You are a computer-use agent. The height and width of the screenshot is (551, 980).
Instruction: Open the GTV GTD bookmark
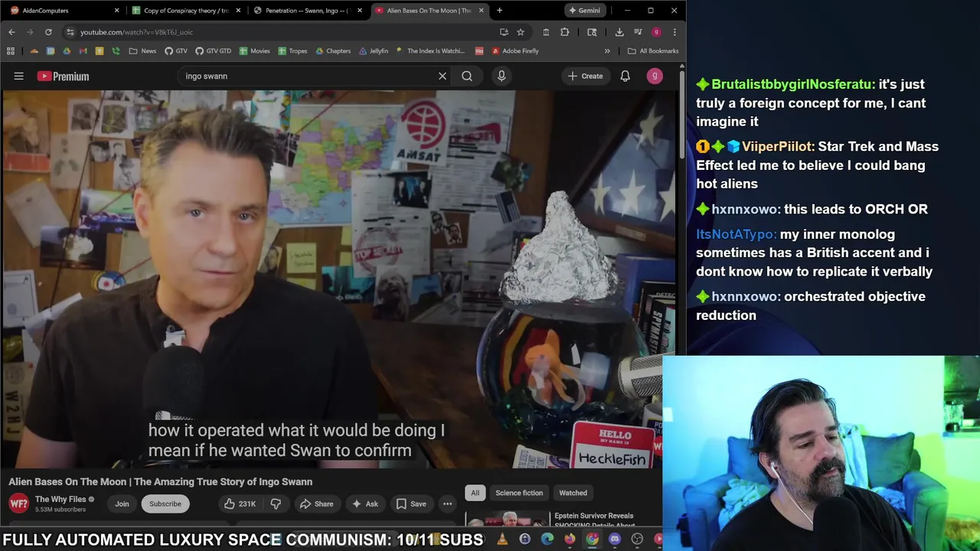213,51
